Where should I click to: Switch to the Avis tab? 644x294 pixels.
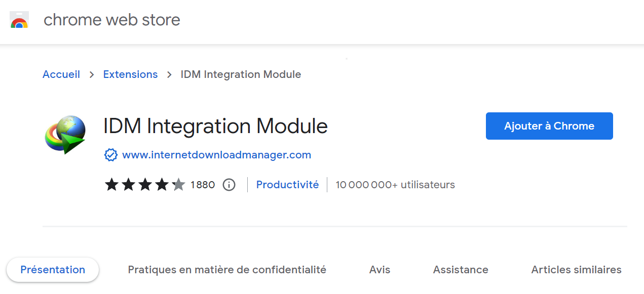coord(380,270)
